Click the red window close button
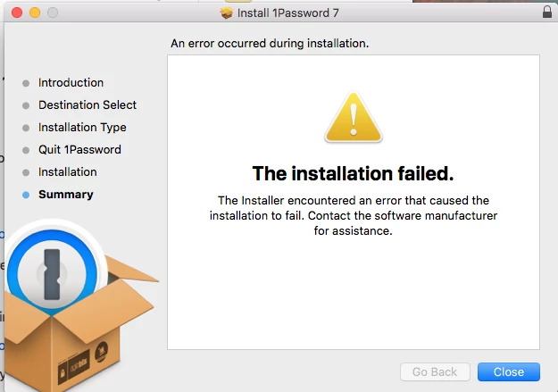558x392 pixels. (x=17, y=13)
